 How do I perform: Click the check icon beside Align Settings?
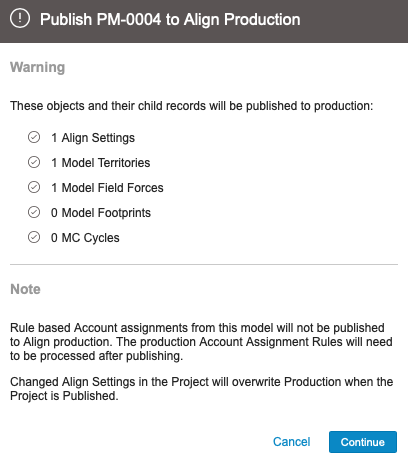(34, 137)
